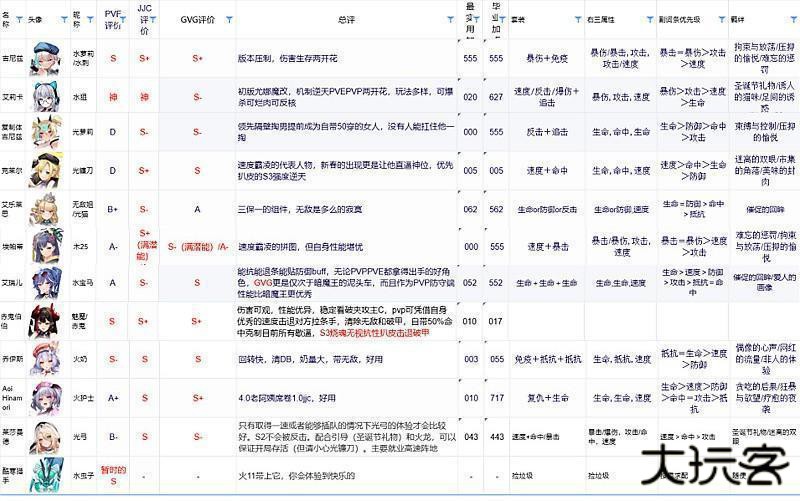Select the S-（满潜能）/A- GVG cell
The height and width of the screenshot is (501, 800).
coord(198,246)
